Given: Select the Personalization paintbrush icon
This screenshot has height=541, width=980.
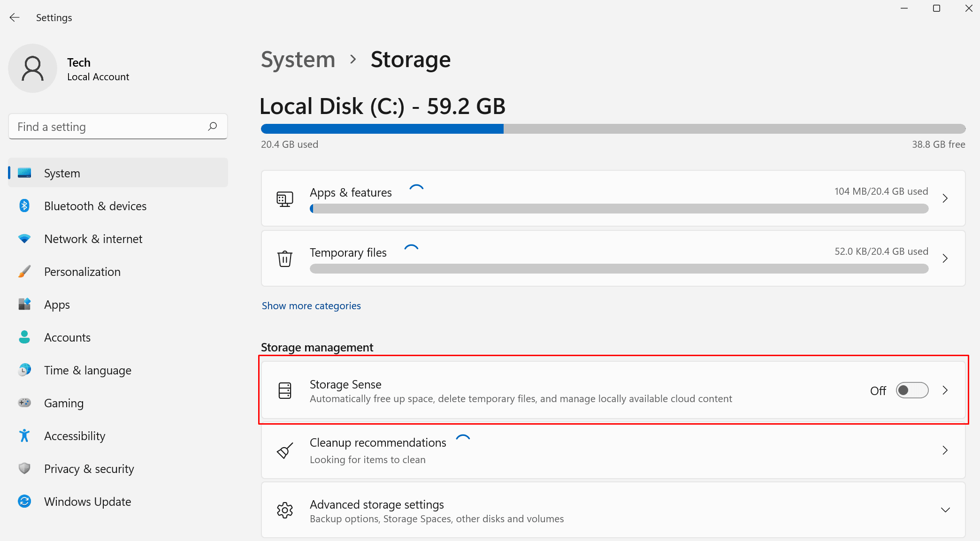Looking at the screenshot, I should click(x=24, y=271).
